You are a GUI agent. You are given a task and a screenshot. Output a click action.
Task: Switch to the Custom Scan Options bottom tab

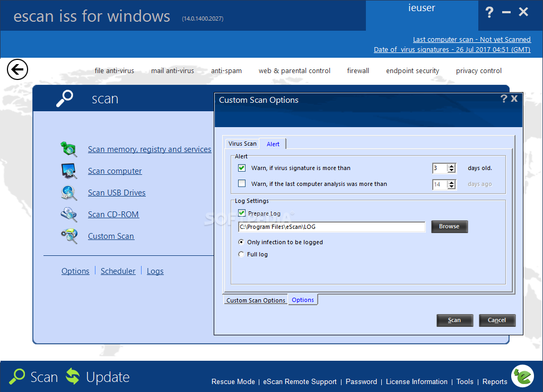256,300
